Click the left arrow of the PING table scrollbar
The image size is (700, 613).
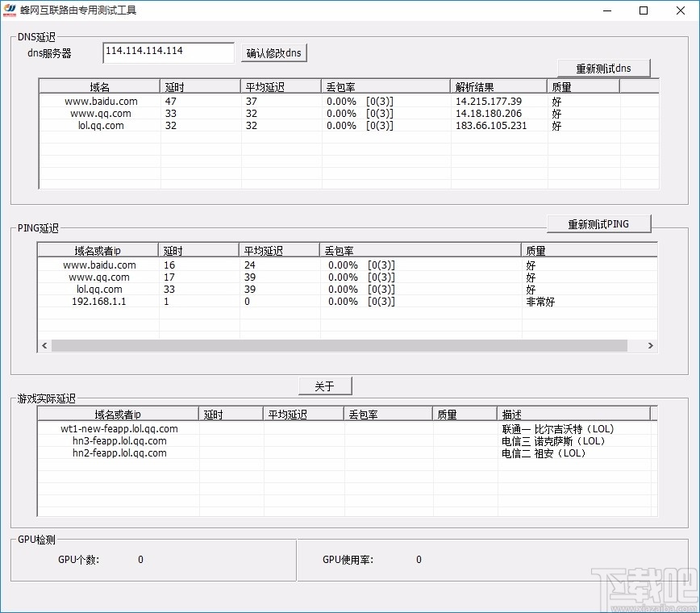click(x=44, y=344)
